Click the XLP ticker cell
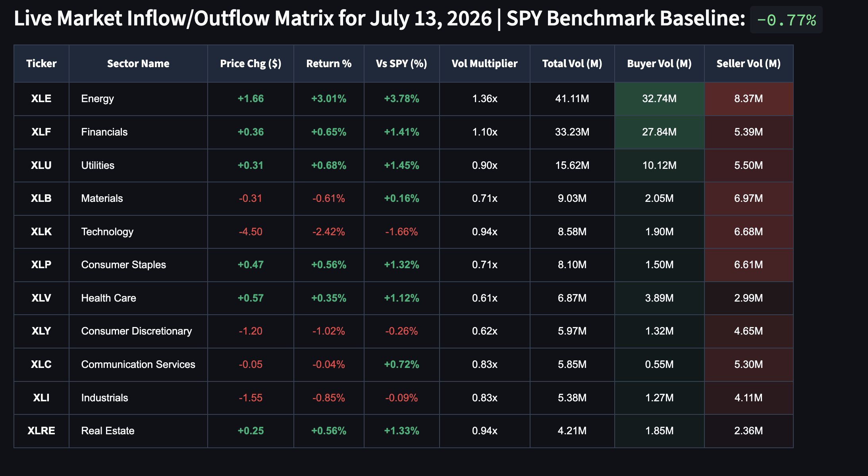 point(41,265)
